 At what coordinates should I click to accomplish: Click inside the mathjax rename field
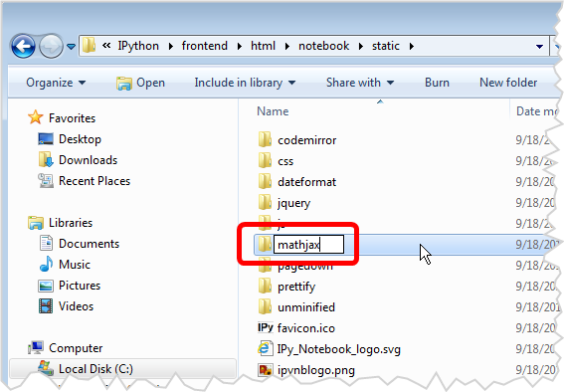tap(308, 245)
